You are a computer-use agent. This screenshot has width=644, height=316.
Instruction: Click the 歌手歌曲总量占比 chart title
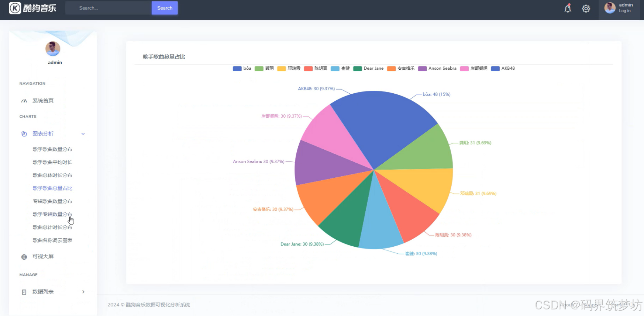pyautogui.click(x=164, y=57)
